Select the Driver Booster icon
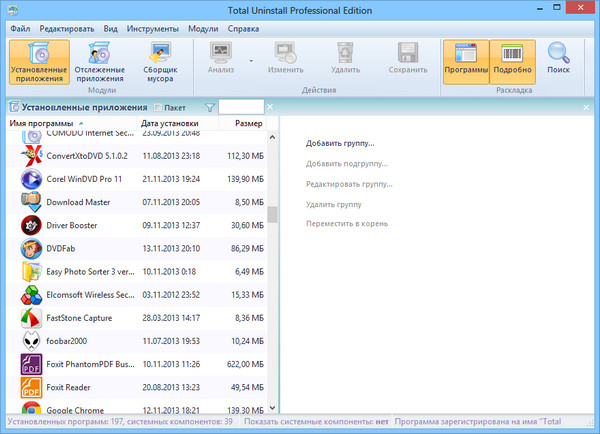600x434 pixels. click(31, 225)
